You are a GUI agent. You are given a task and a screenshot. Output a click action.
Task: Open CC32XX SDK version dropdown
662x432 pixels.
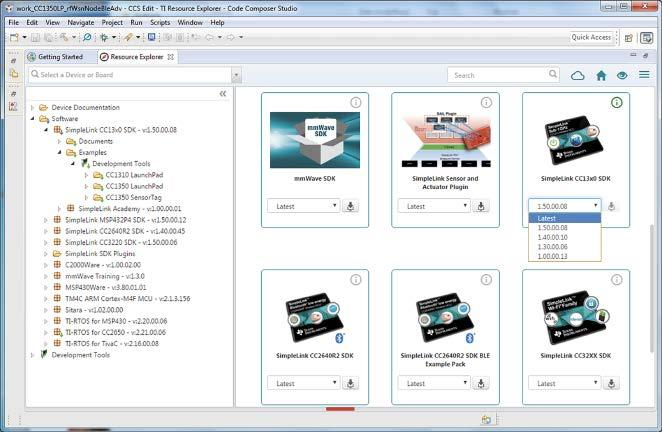coord(564,383)
